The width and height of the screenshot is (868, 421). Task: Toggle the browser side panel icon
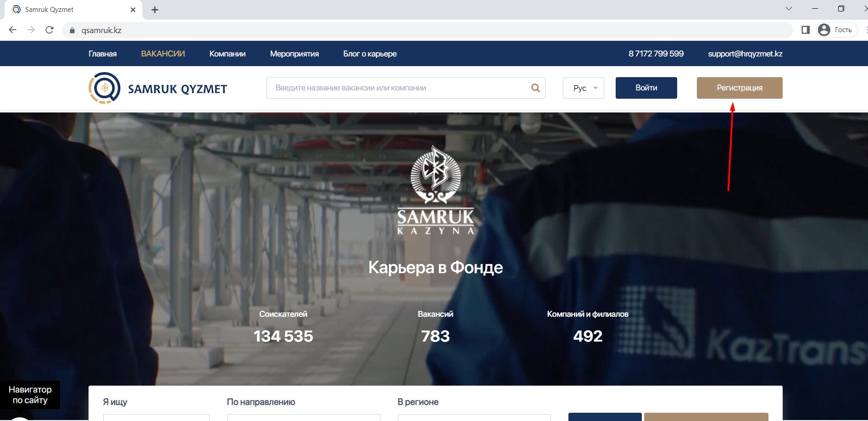(x=806, y=30)
